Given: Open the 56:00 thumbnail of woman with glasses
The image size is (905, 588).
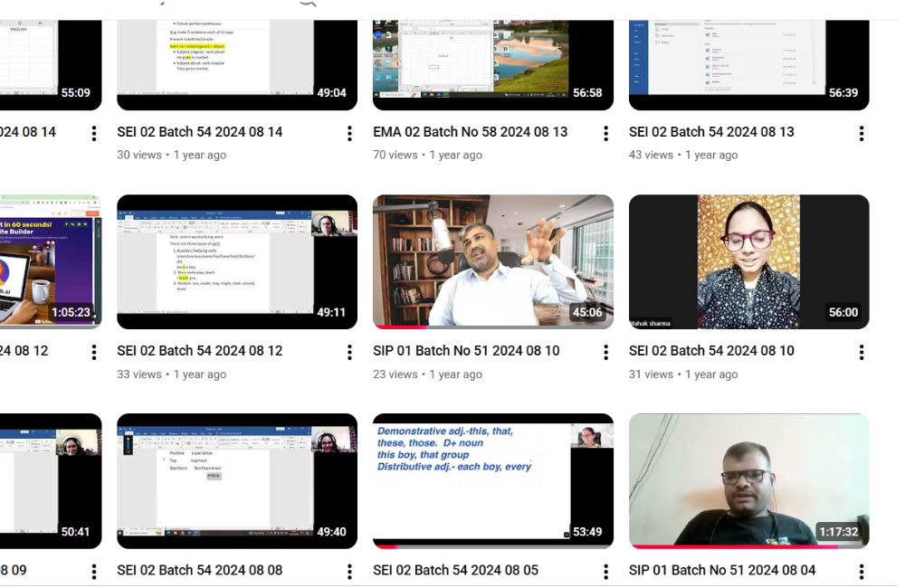Looking at the screenshot, I should [748, 261].
